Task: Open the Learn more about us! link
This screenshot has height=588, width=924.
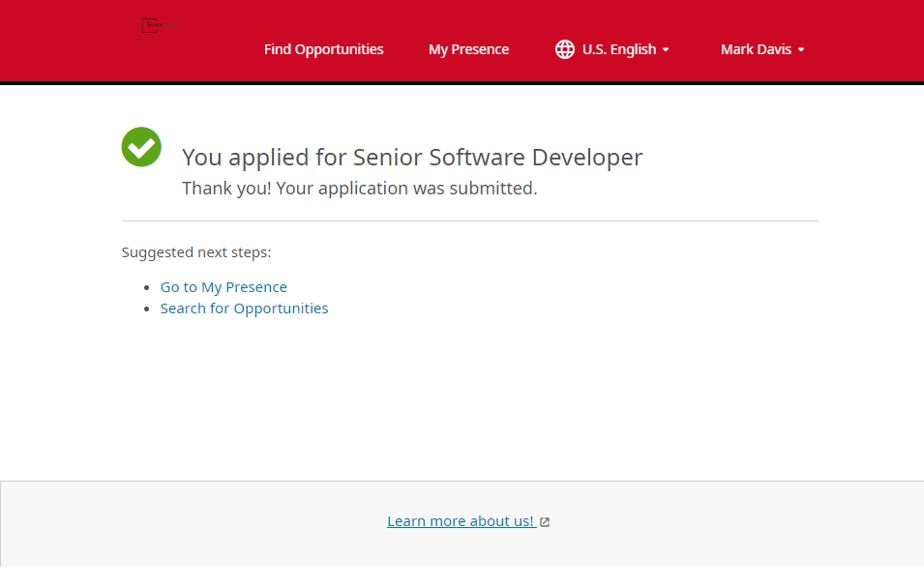Action: pos(461,521)
